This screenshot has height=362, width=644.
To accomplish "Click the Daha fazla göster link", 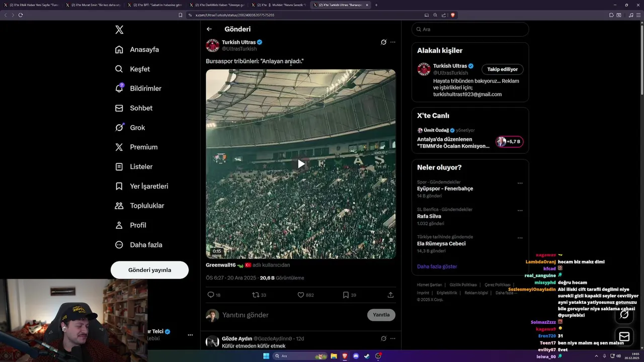I will [x=437, y=266].
